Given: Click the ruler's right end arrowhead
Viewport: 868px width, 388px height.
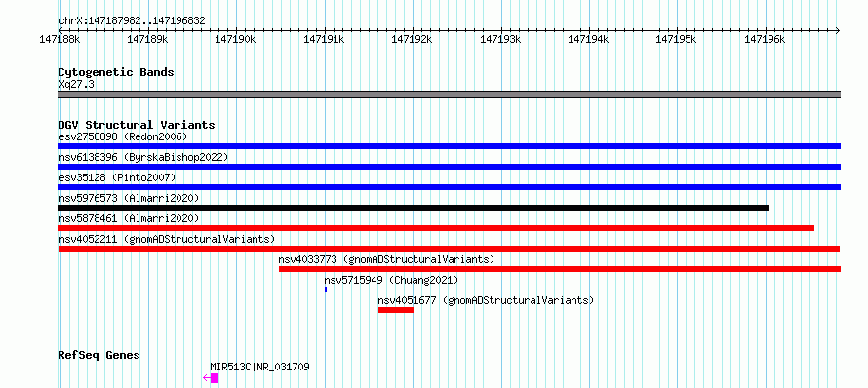Looking at the screenshot, I should pos(838,30).
